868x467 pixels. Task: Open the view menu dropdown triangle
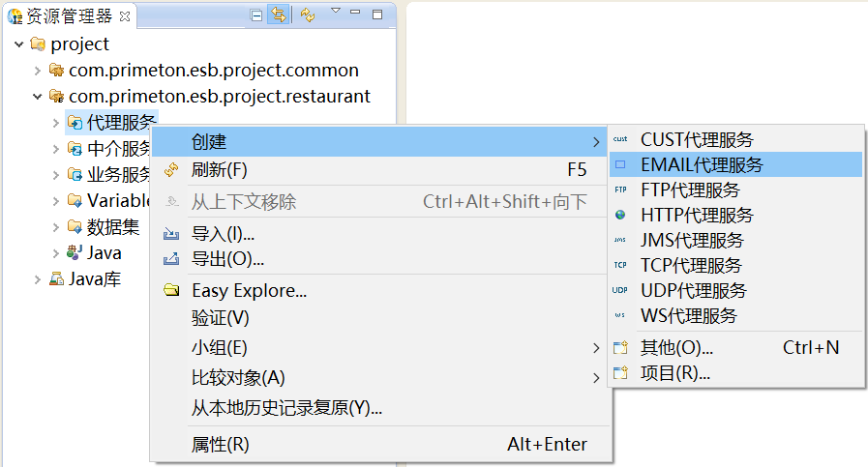[x=335, y=11]
